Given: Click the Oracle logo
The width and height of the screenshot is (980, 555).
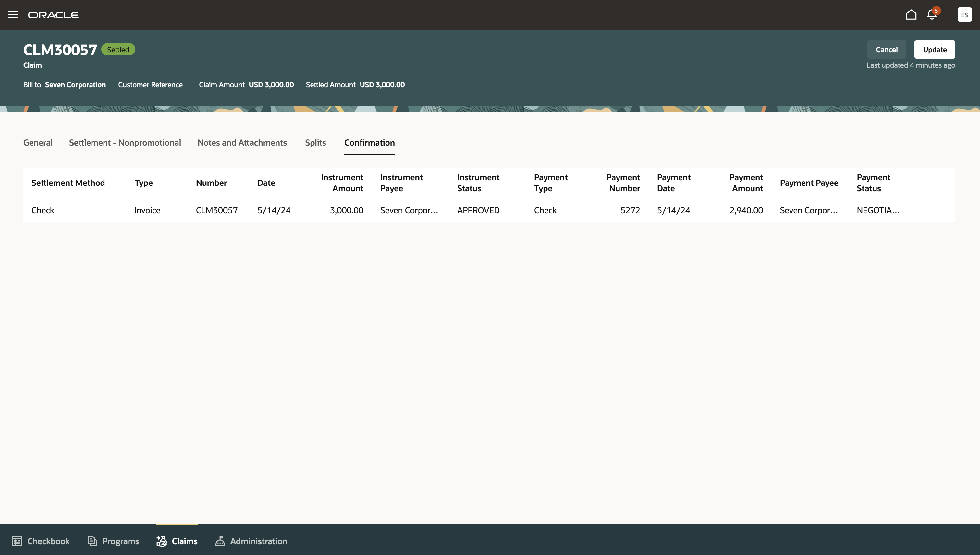Looking at the screenshot, I should [53, 15].
